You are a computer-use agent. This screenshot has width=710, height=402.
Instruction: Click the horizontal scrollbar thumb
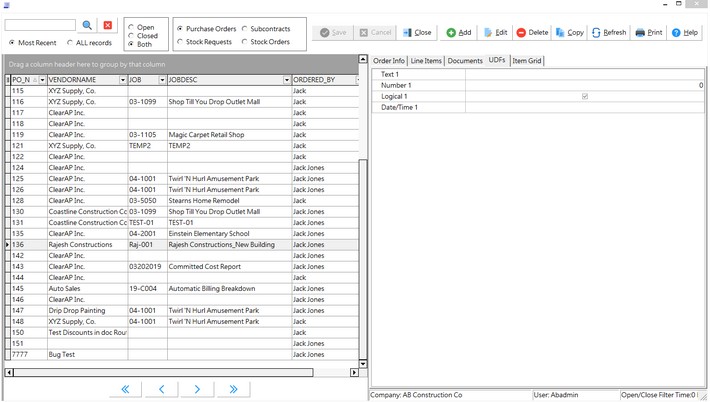pyautogui.click(x=163, y=373)
